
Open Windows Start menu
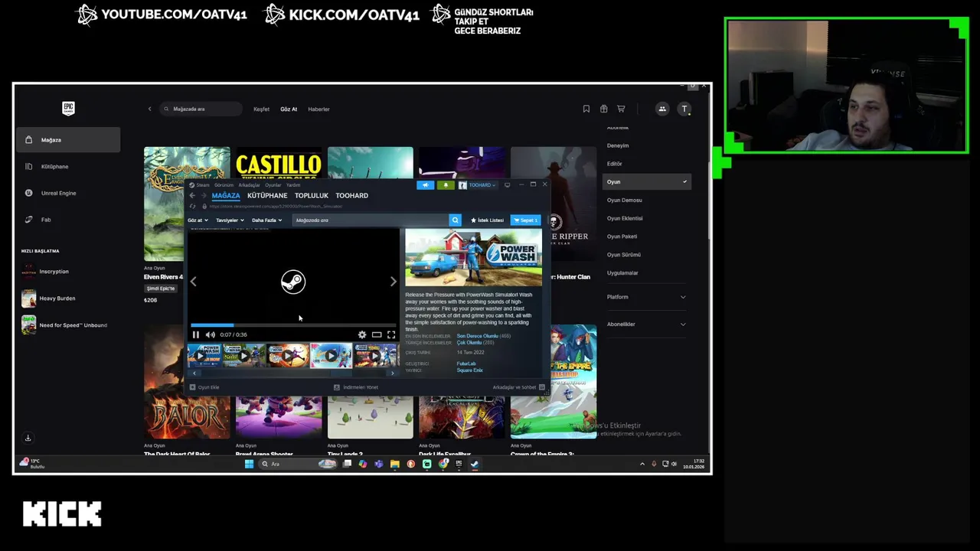[x=249, y=464]
